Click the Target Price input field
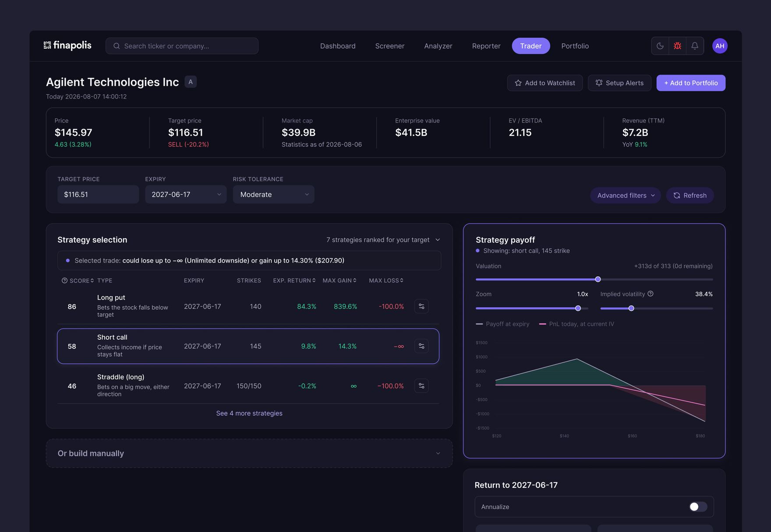 click(x=98, y=194)
